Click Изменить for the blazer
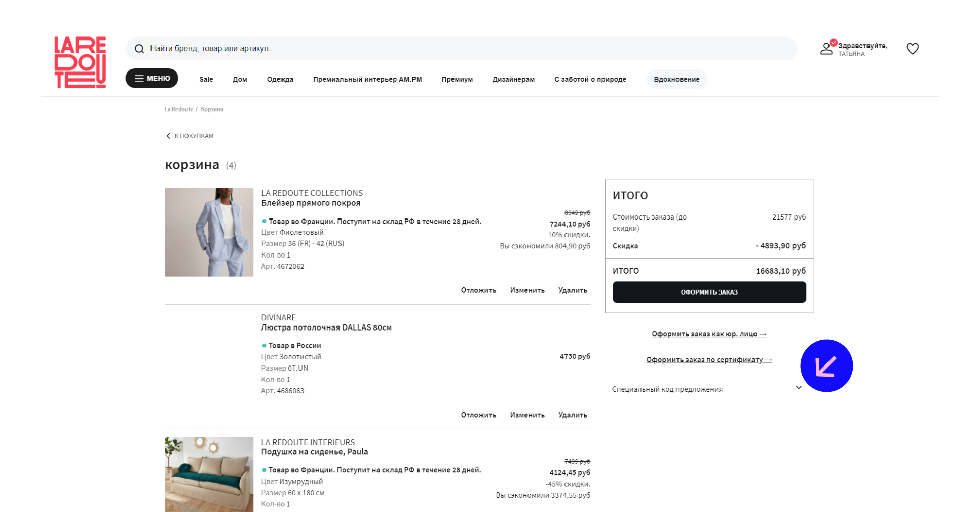980x512 pixels. (527, 290)
